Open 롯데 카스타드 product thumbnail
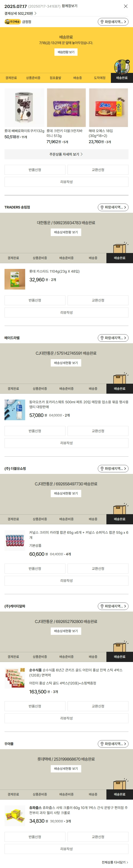This screenshot has width=133, height=868. (x=15, y=279)
